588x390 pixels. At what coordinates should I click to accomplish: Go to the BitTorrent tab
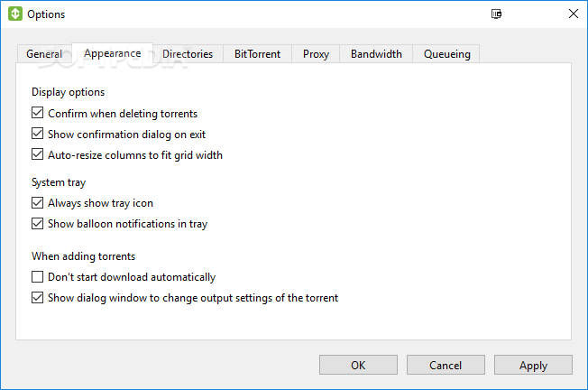[258, 54]
